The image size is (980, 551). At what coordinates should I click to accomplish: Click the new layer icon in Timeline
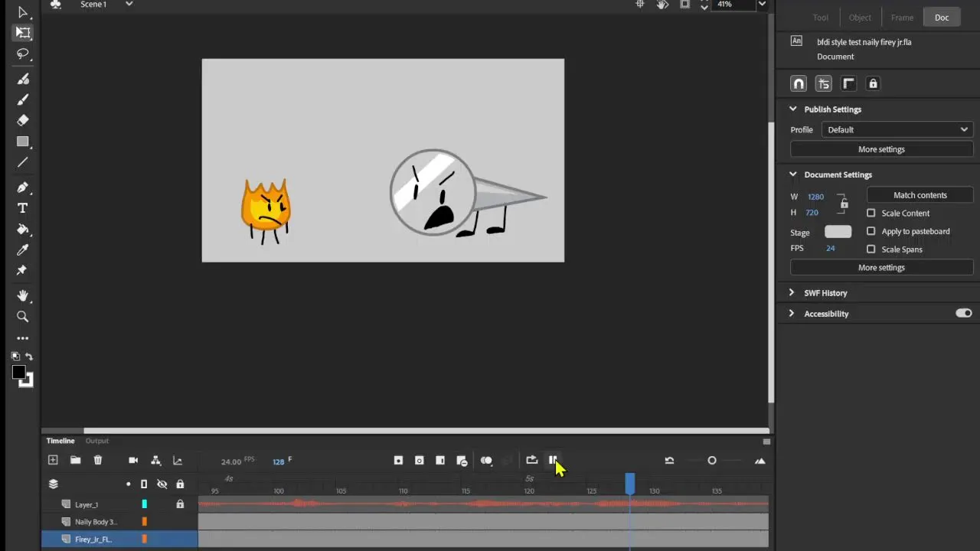[53, 460]
